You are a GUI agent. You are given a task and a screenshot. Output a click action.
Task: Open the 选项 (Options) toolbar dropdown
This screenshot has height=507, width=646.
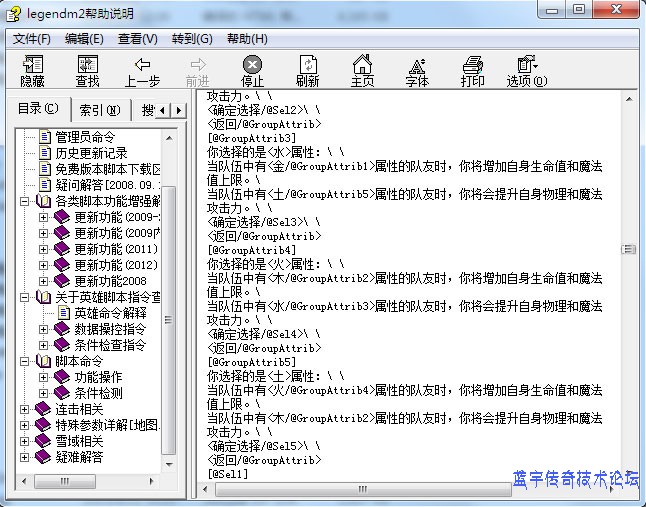pos(527,70)
